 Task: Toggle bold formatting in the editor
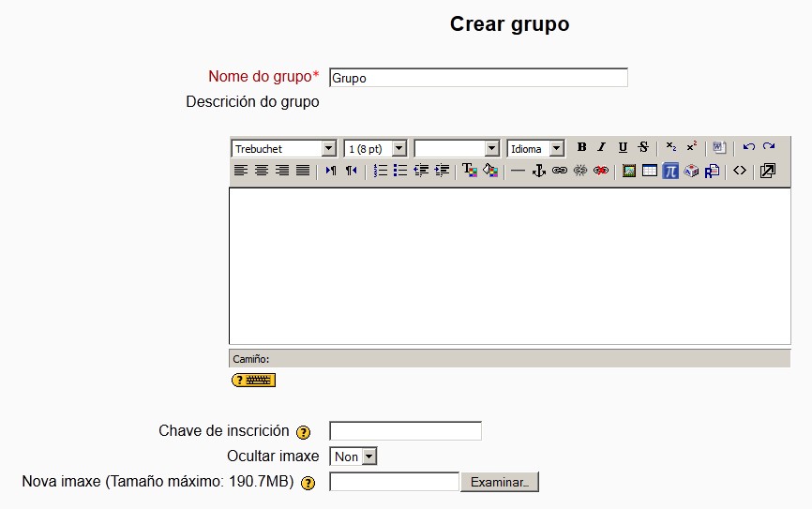[581, 148]
